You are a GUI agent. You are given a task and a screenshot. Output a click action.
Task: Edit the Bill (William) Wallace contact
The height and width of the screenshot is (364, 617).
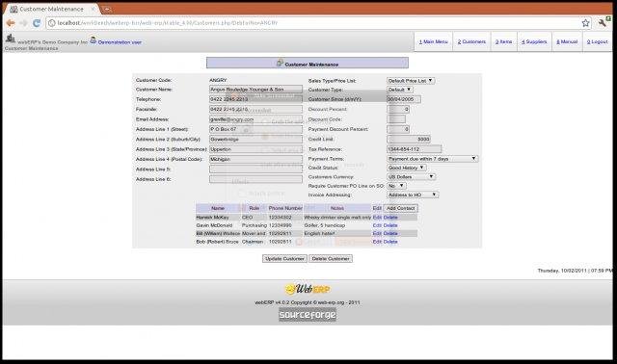tap(377, 233)
